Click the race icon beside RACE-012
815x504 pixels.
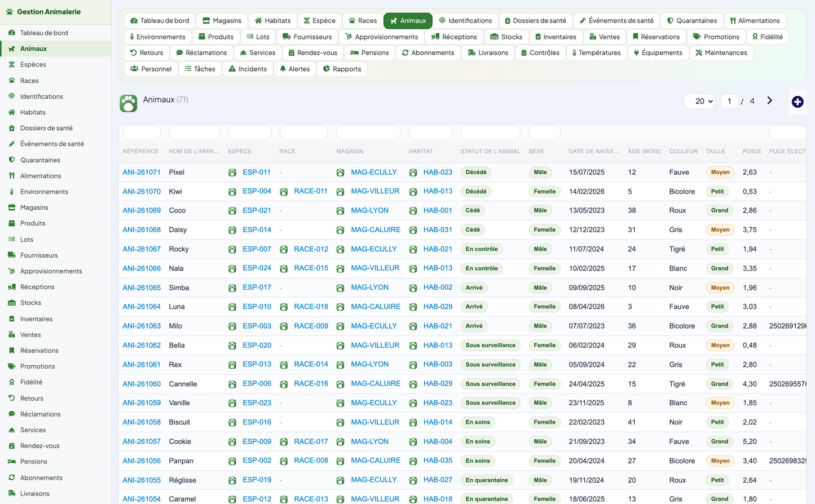click(284, 249)
